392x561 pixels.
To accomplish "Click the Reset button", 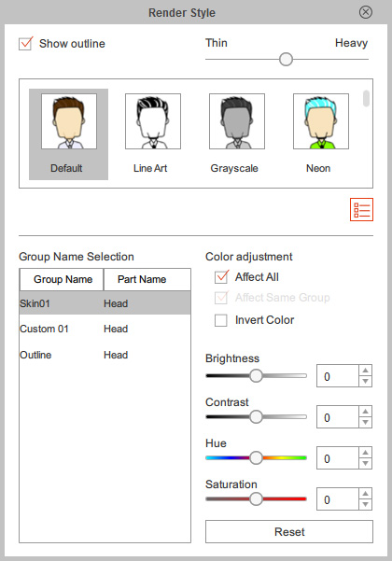I will (x=289, y=532).
